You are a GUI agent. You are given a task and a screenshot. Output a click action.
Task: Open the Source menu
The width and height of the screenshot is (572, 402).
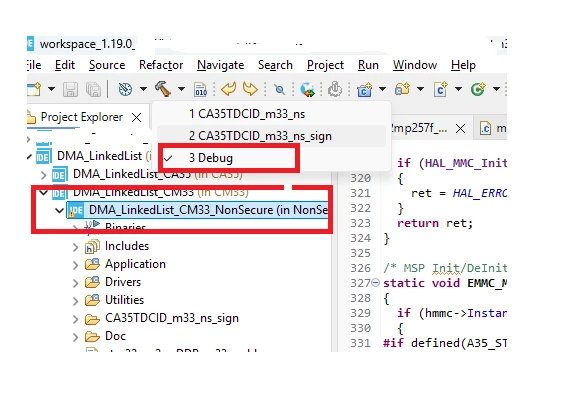coord(107,65)
